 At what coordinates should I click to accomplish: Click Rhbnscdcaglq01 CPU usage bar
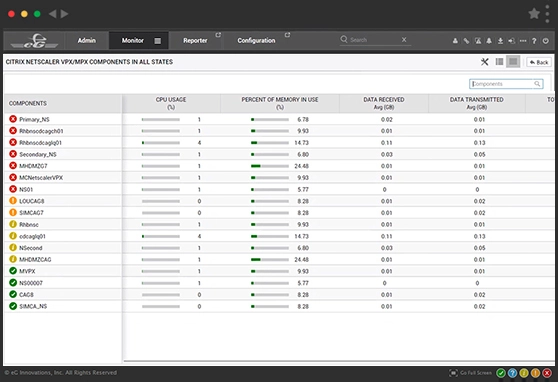(161, 143)
